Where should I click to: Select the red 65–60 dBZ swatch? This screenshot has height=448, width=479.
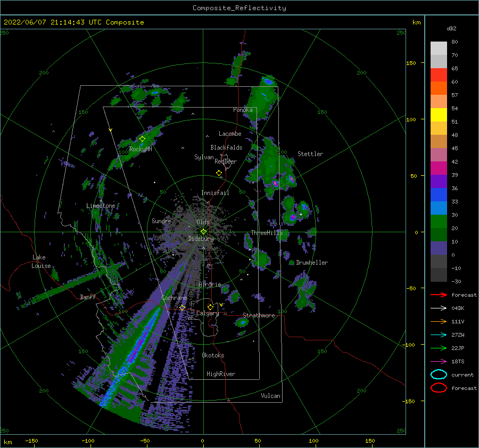(x=439, y=75)
